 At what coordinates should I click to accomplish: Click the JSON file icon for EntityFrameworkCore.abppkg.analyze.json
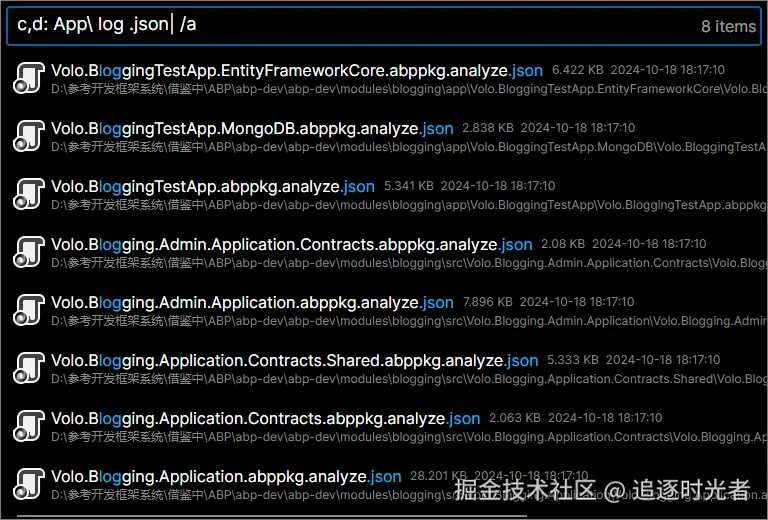pyautogui.click(x=29, y=78)
